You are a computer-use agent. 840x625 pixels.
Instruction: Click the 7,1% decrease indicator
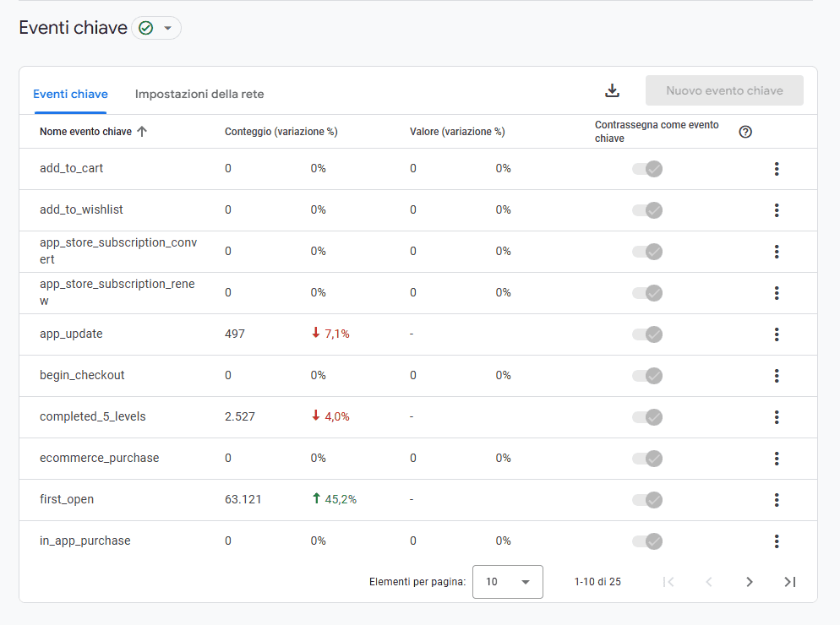point(330,334)
